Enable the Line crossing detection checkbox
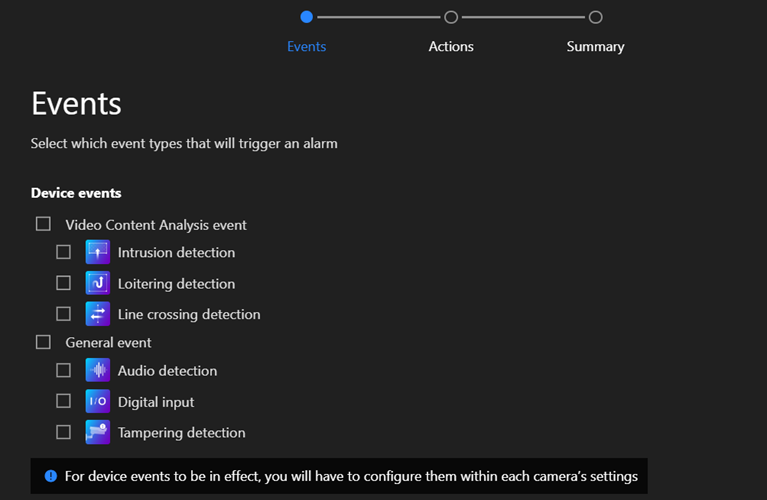The width and height of the screenshot is (767, 500). coord(64,313)
